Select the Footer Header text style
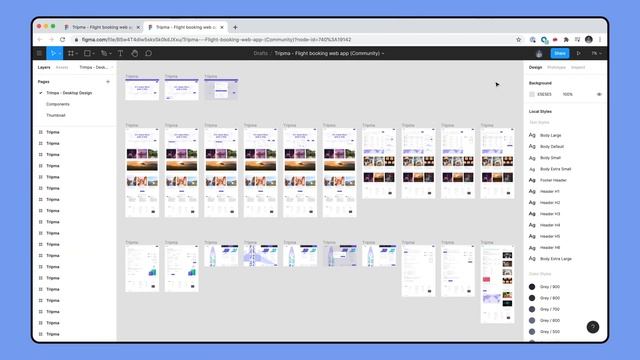640x360 pixels. point(553,180)
